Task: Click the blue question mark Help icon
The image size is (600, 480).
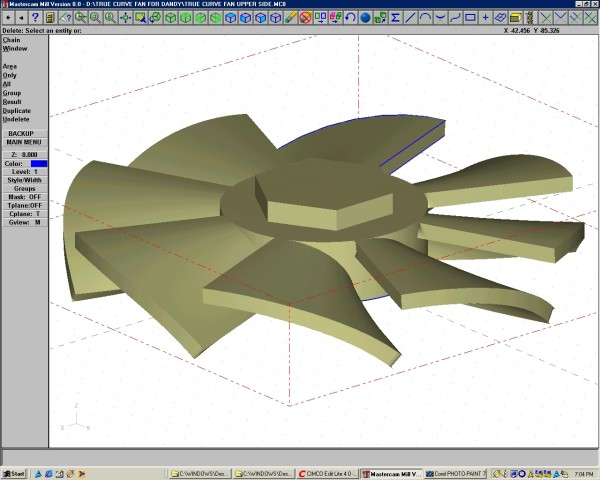Action: (x=35, y=17)
